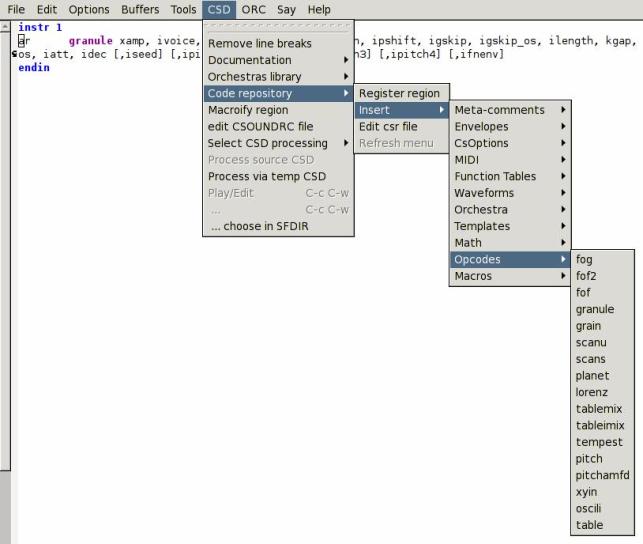Viewport: 643px width, 544px height.
Task: Click the 'endin' keyword in editor
Action: point(34,67)
